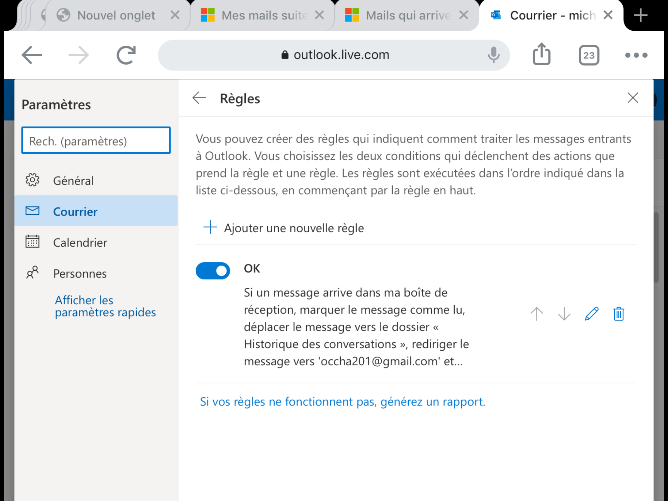Open the tab switcher showing 23
The image size is (668, 501).
pyautogui.click(x=589, y=55)
